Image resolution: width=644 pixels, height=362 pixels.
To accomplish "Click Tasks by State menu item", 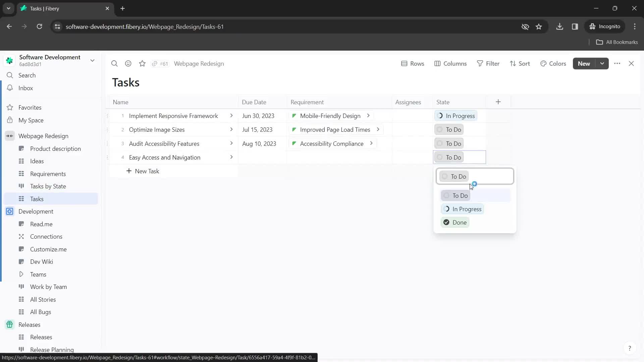I will pos(48,186).
